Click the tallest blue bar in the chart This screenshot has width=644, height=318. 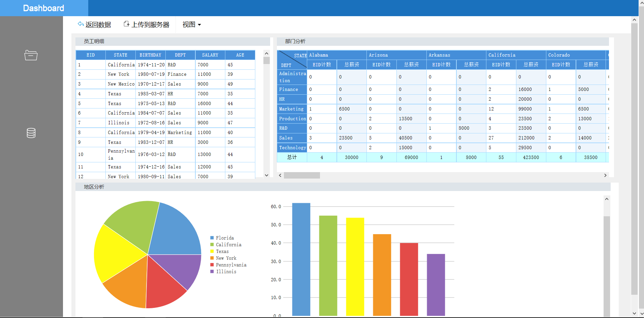coord(301,259)
